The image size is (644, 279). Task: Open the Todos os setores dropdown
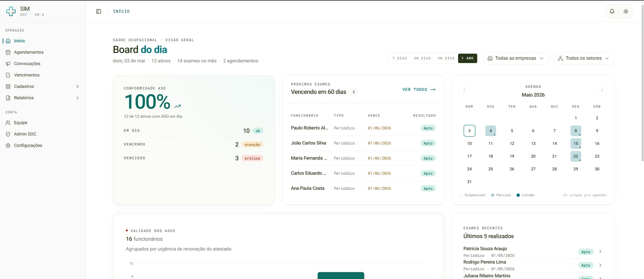point(584,58)
